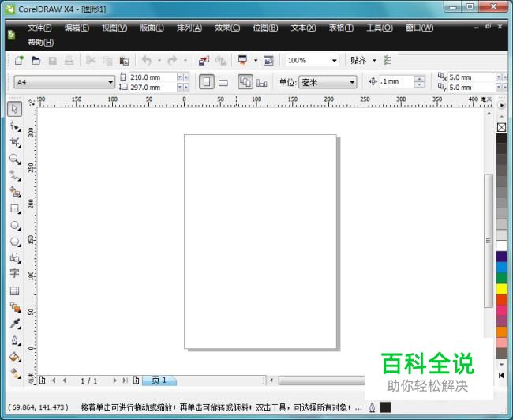Viewport: 513px width, 420px height.
Task: Click the Save icon
Action: (52, 61)
